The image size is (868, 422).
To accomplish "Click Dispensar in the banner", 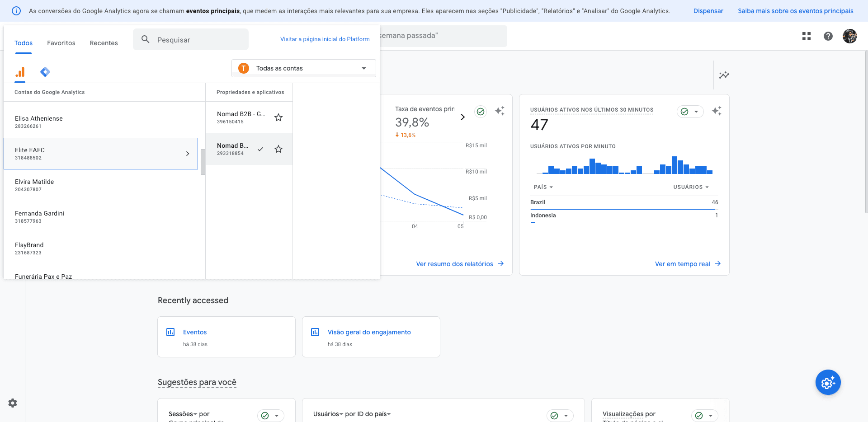I will [708, 11].
